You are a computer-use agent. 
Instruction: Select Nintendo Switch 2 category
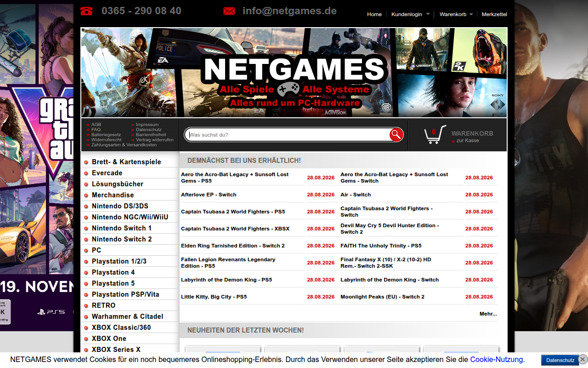(x=122, y=239)
